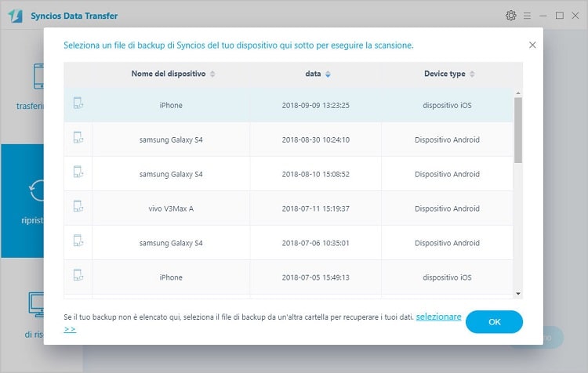Click device icon of 2018-08-30 Galaxy S4 row

tap(78, 138)
